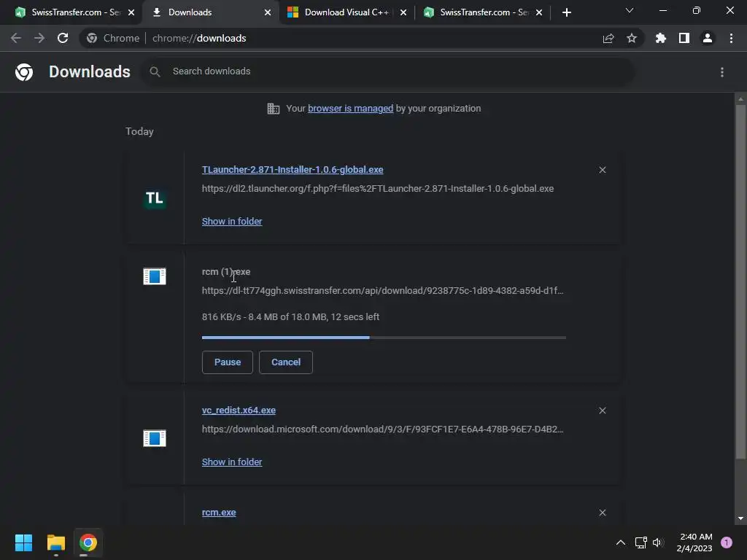The image size is (747, 560).
Task: Click the vc_redist.x64.exe file icon
Action: 155,438
